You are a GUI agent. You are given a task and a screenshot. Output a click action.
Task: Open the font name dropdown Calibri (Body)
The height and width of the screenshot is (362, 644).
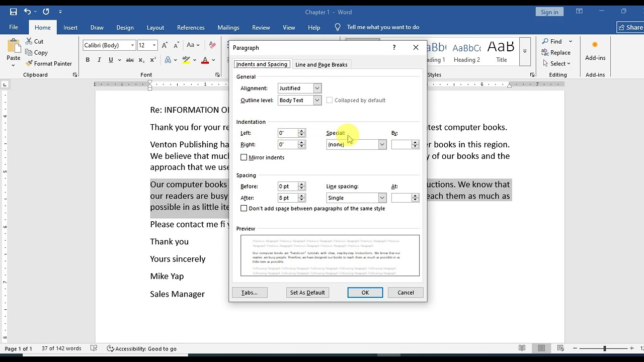(132, 45)
